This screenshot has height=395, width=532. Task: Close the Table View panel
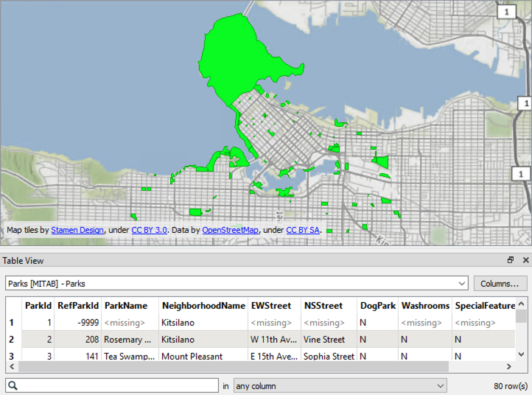(525, 260)
